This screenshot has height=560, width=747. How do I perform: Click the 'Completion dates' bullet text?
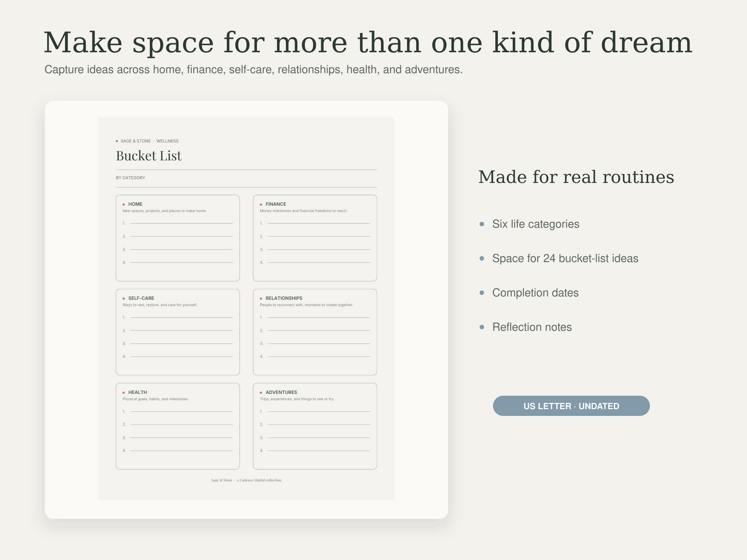click(535, 293)
